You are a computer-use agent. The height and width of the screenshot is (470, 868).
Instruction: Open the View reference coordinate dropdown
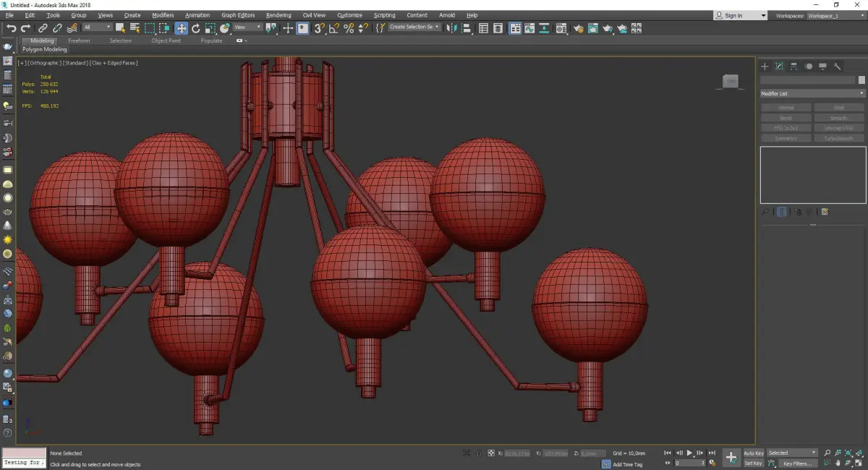(247, 27)
